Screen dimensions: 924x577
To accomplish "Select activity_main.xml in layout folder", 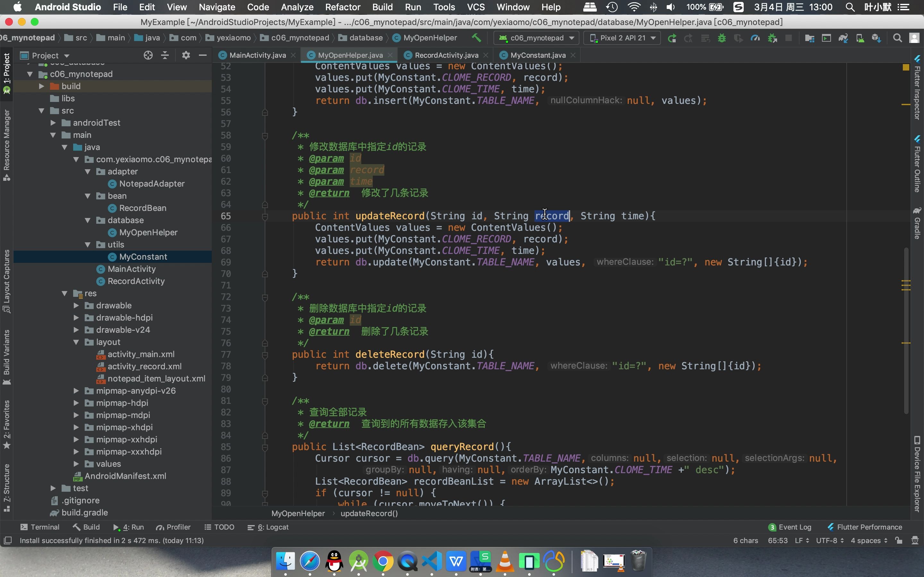I will [141, 354].
